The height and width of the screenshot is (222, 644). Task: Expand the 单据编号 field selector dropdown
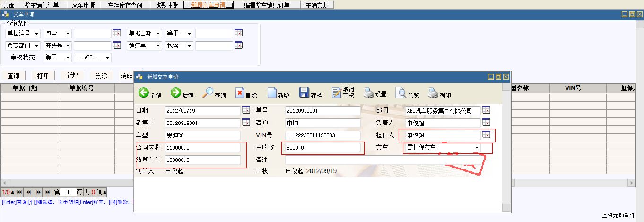click(x=36, y=34)
